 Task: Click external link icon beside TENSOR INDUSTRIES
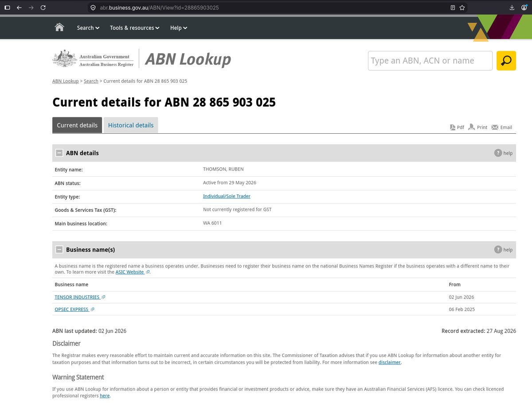[x=103, y=297]
